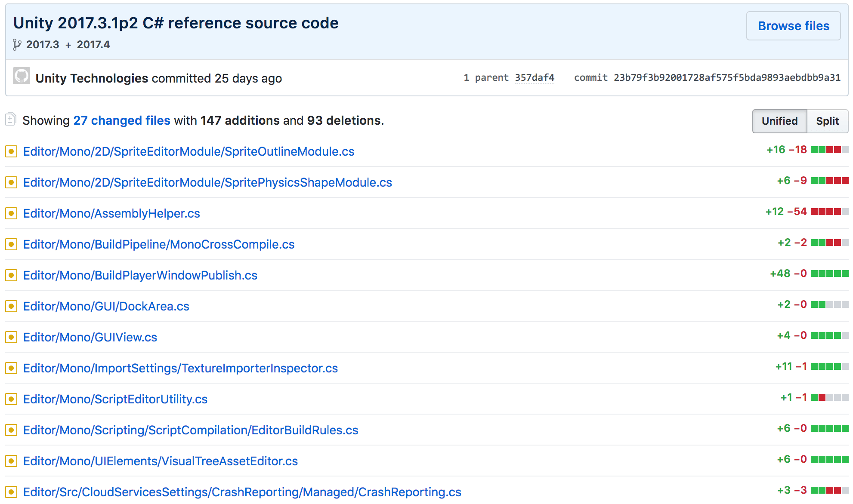Click modified icon for GUIView.cs
This screenshot has height=504, width=853.
pos(11,337)
